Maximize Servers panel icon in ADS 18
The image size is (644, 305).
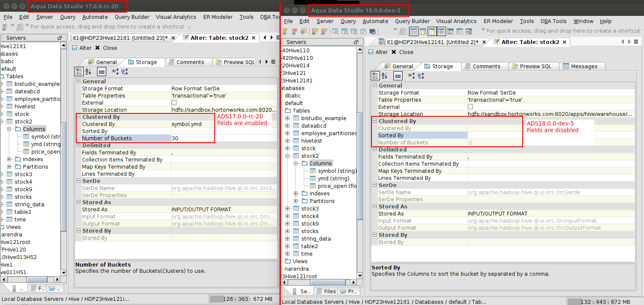[x=356, y=42]
